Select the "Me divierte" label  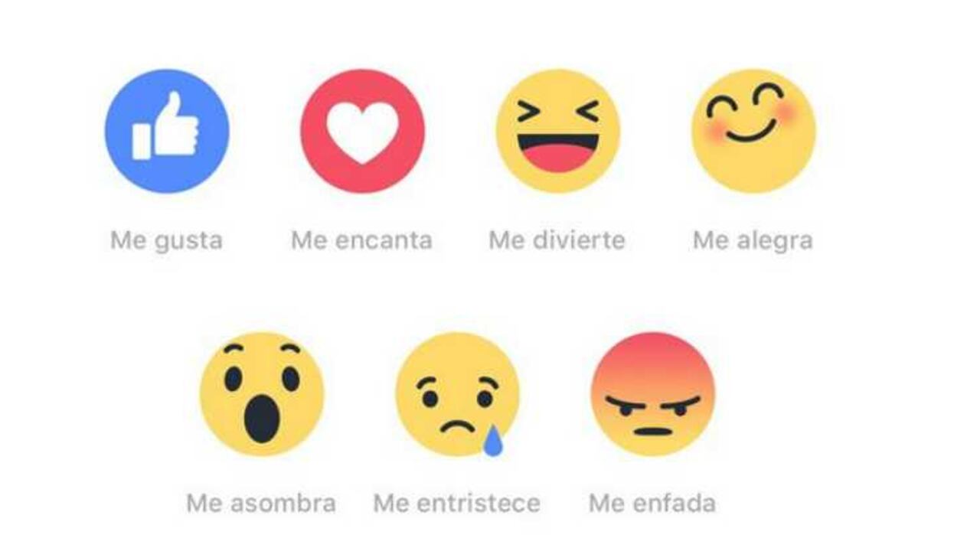(557, 240)
